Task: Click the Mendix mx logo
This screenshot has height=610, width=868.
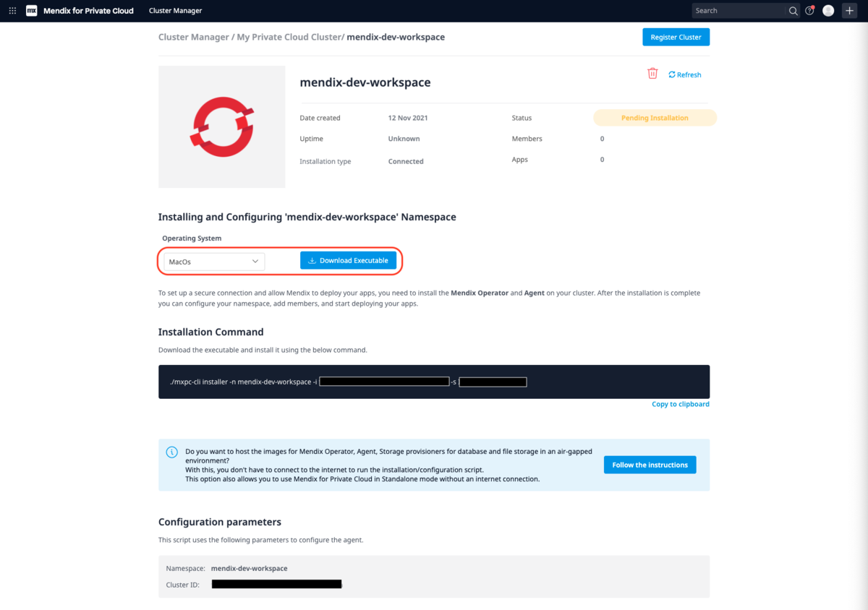Action: (31, 11)
